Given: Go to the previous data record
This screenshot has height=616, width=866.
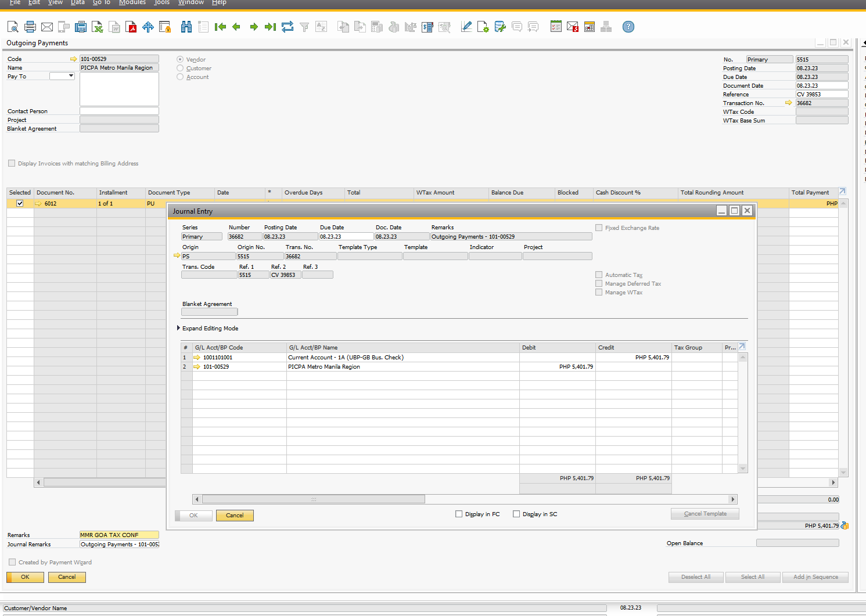Looking at the screenshot, I should (x=236, y=27).
